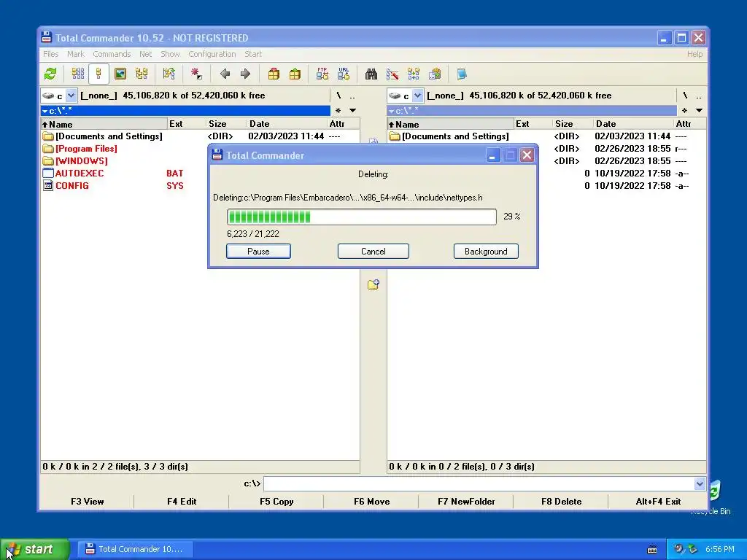Click the green deletion progress bar
Image resolution: width=747 pixels, height=560 pixels.
(x=362, y=217)
